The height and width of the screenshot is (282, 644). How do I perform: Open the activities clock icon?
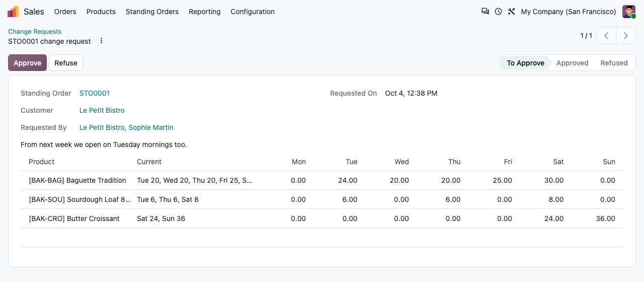(x=498, y=12)
